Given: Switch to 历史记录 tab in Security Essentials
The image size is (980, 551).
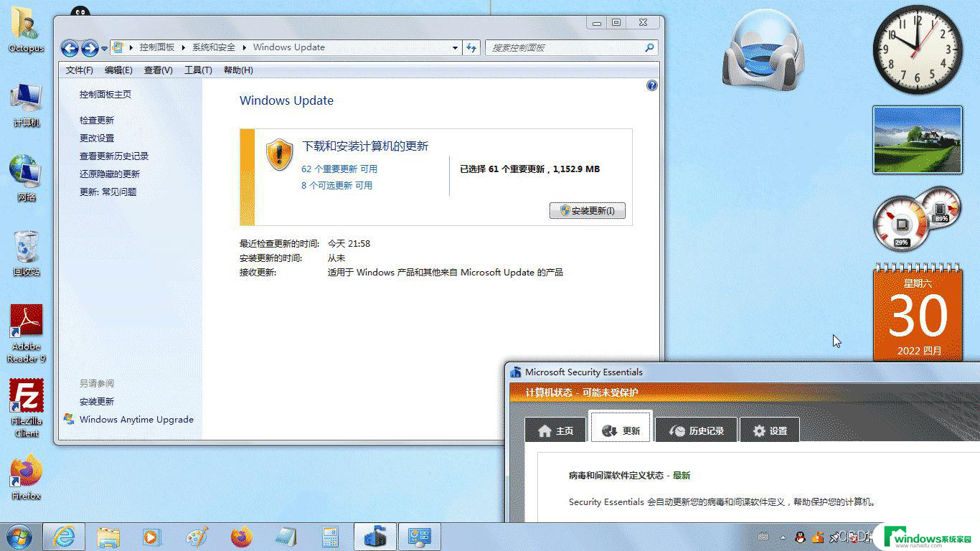Looking at the screenshot, I should point(696,430).
